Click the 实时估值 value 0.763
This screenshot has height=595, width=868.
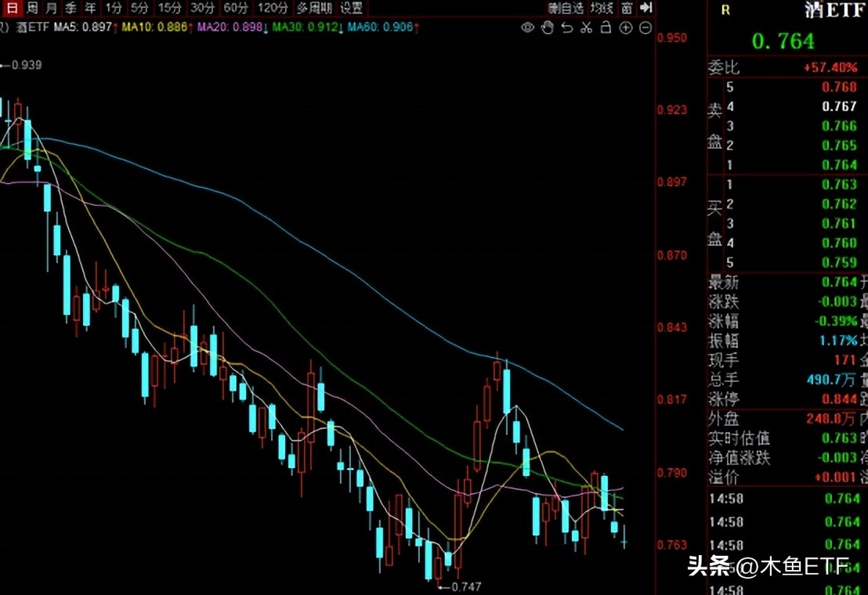839,438
